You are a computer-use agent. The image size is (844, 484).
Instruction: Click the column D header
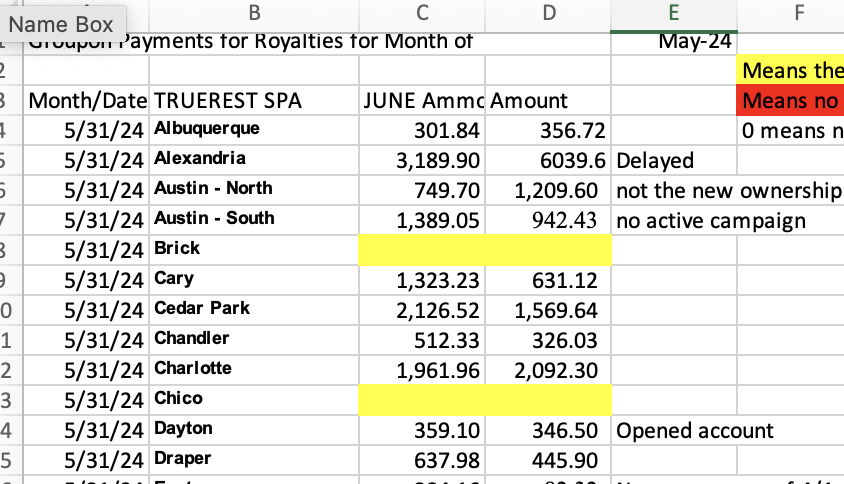548,13
